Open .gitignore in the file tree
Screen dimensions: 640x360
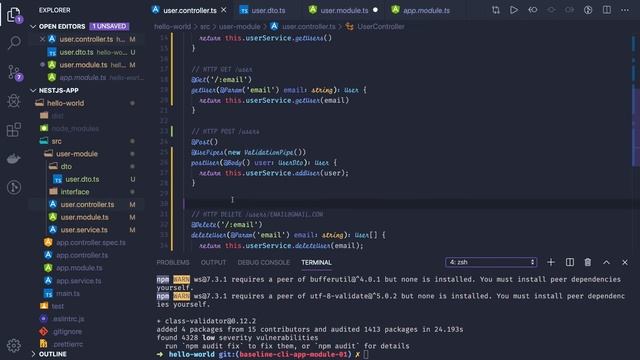[67, 331]
